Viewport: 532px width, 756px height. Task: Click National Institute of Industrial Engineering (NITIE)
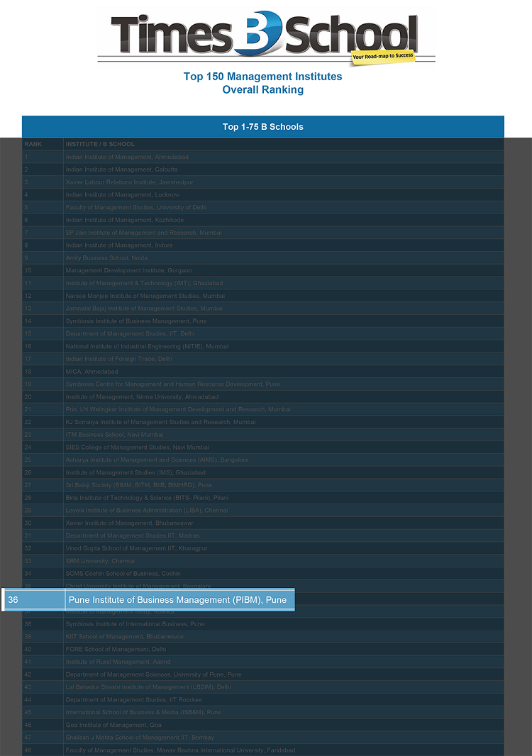[147, 346]
